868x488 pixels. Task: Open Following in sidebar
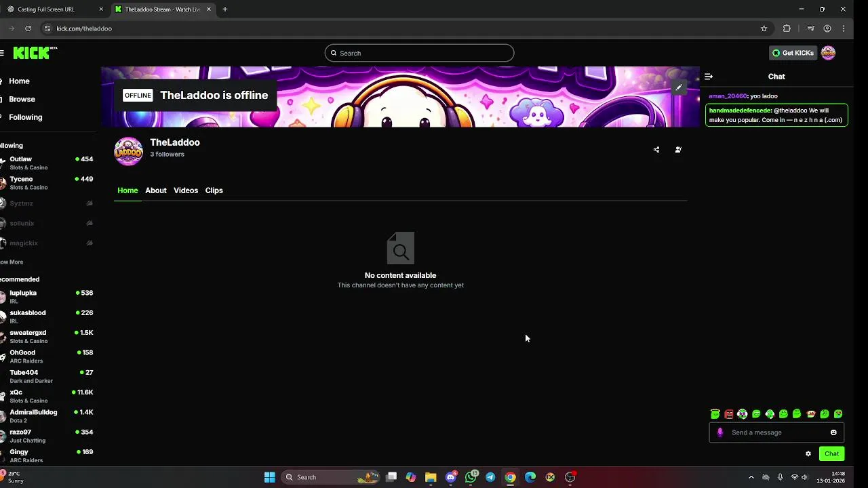(25, 117)
